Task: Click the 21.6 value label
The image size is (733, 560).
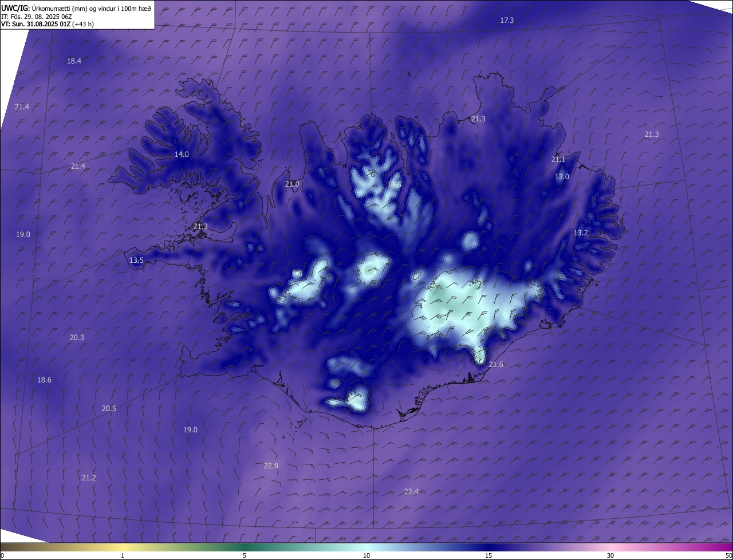Action: pos(496,365)
